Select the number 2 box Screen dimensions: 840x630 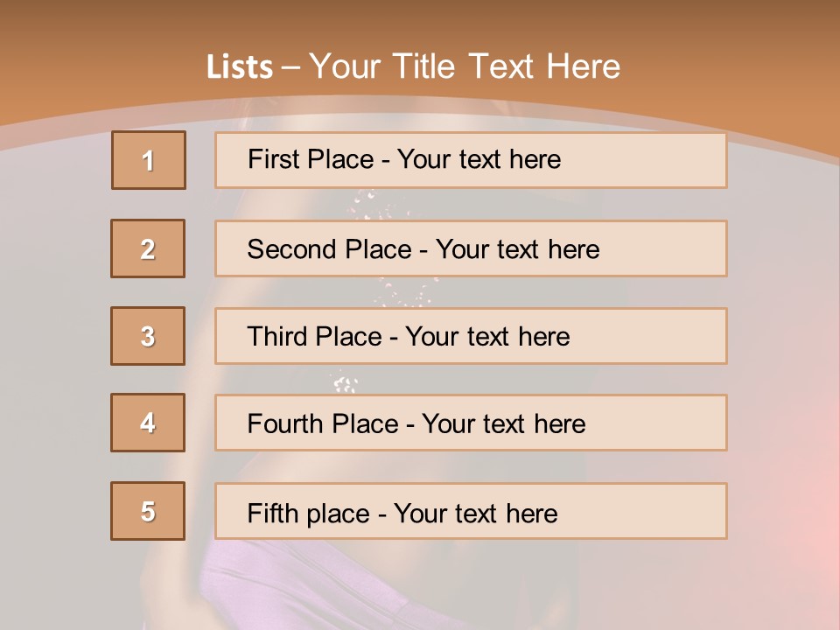148,248
